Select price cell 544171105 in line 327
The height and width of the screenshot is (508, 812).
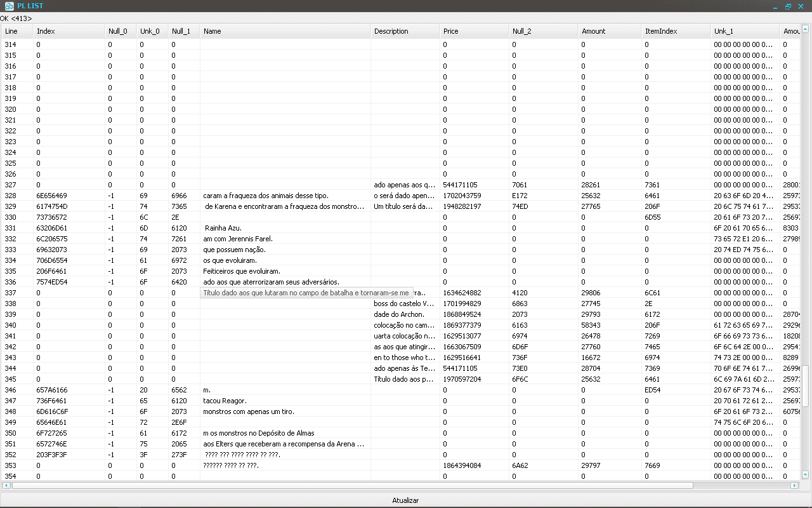point(475,185)
